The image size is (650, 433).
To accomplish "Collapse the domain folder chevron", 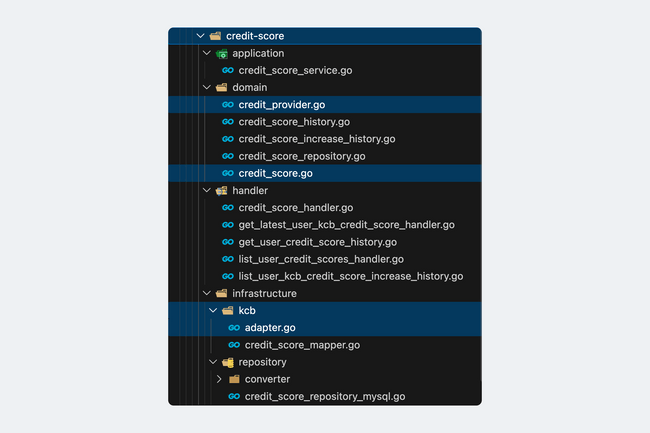I will tap(207, 87).
